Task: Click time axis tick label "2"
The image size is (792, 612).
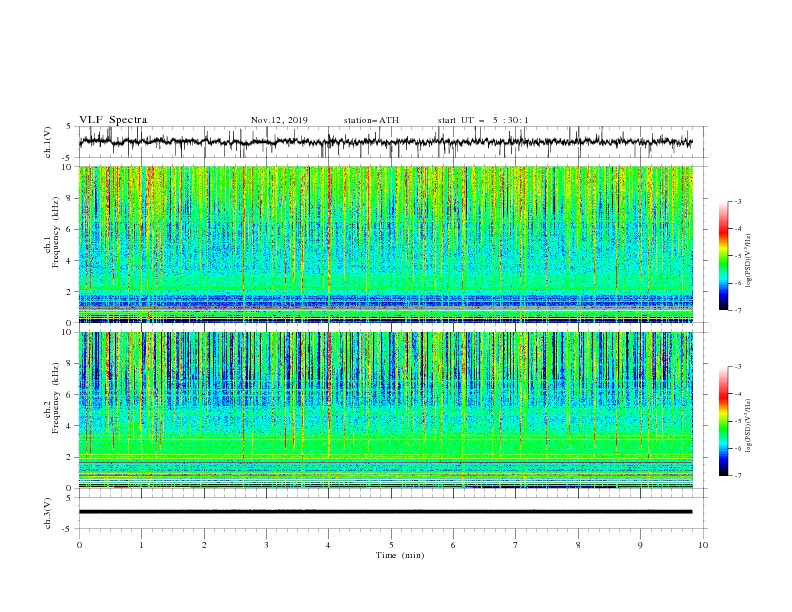Action: [204, 545]
